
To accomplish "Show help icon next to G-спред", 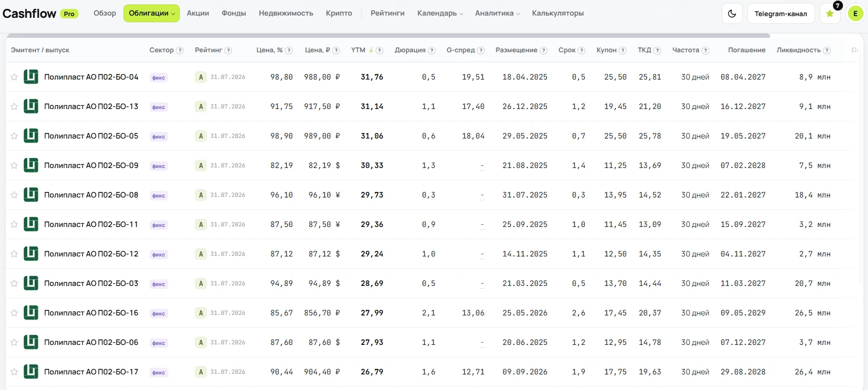I will (x=481, y=51).
